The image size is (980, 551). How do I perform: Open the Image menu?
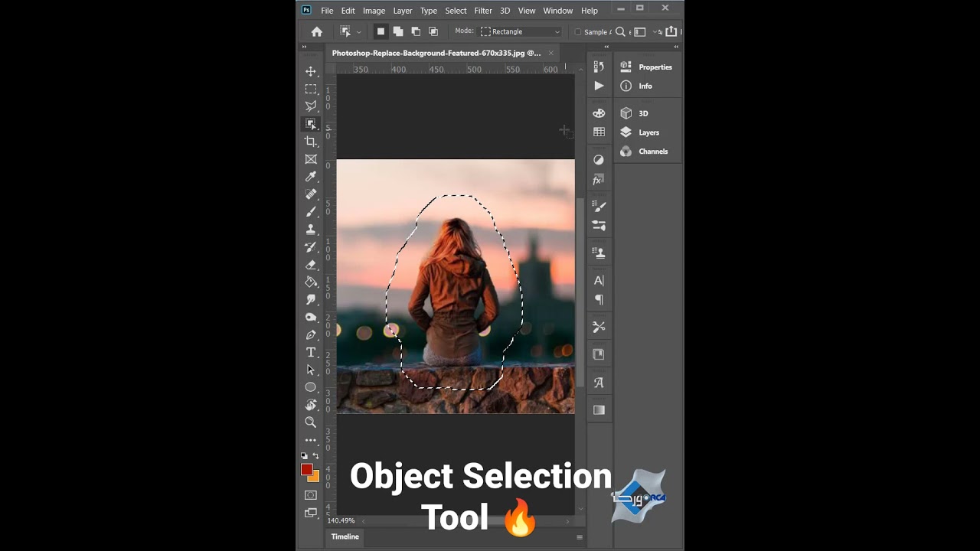[374, 11]
